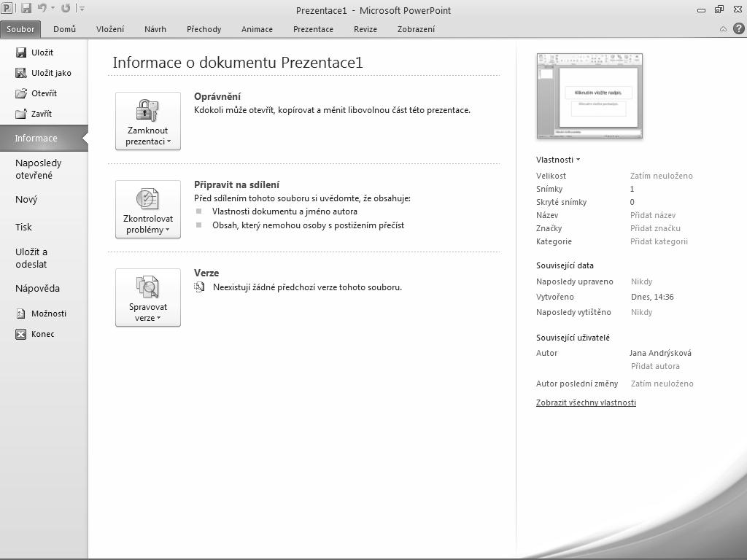Click the checklist icon for Zkontrolovat problémy
The height and width of the screenshot is (560, 747).
coord(147,199)
